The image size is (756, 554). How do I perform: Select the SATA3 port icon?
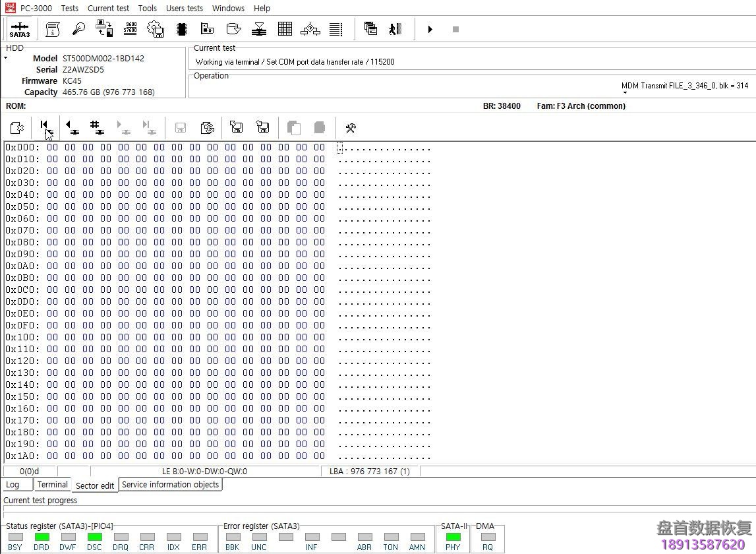point(20,28)
